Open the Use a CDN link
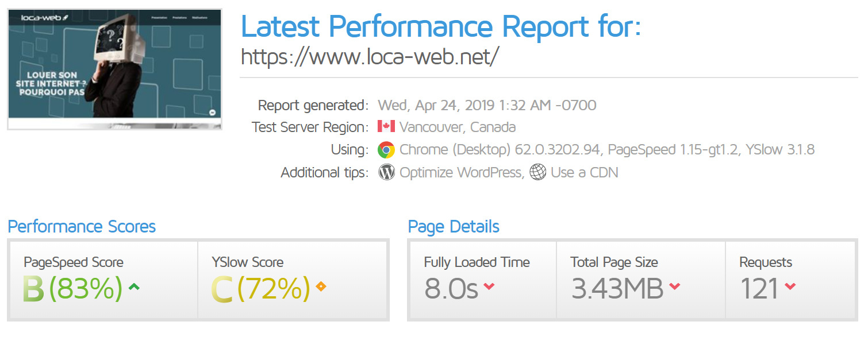 (x=584, y=172)
